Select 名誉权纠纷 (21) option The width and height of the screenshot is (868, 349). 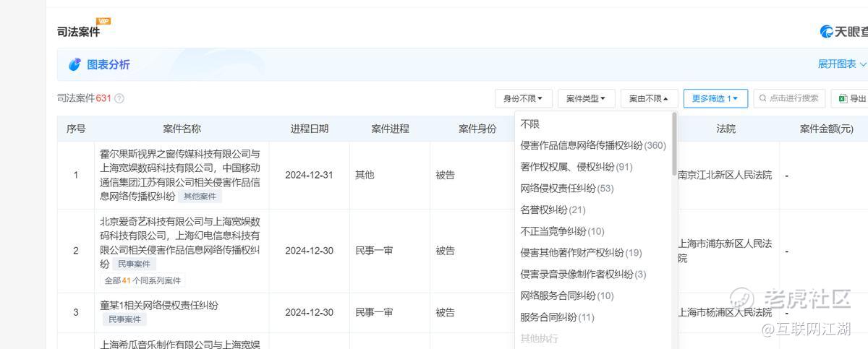click(x=553, y=210)
